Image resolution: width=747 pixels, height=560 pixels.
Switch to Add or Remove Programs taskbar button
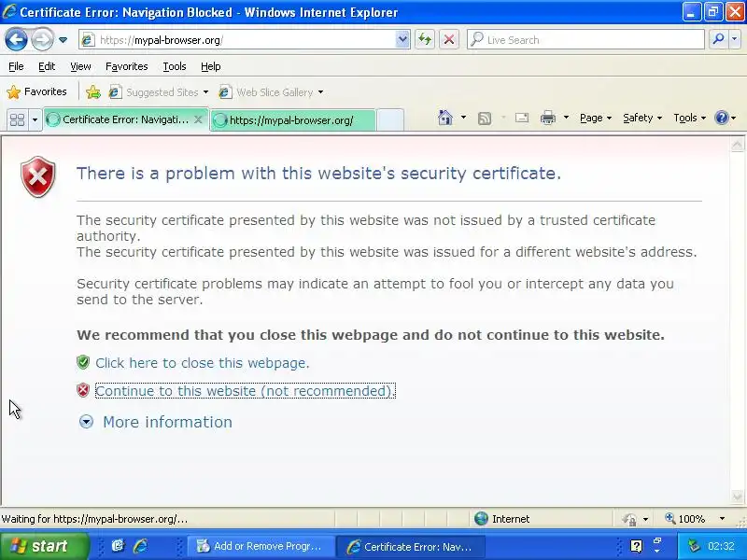[261, 546]
